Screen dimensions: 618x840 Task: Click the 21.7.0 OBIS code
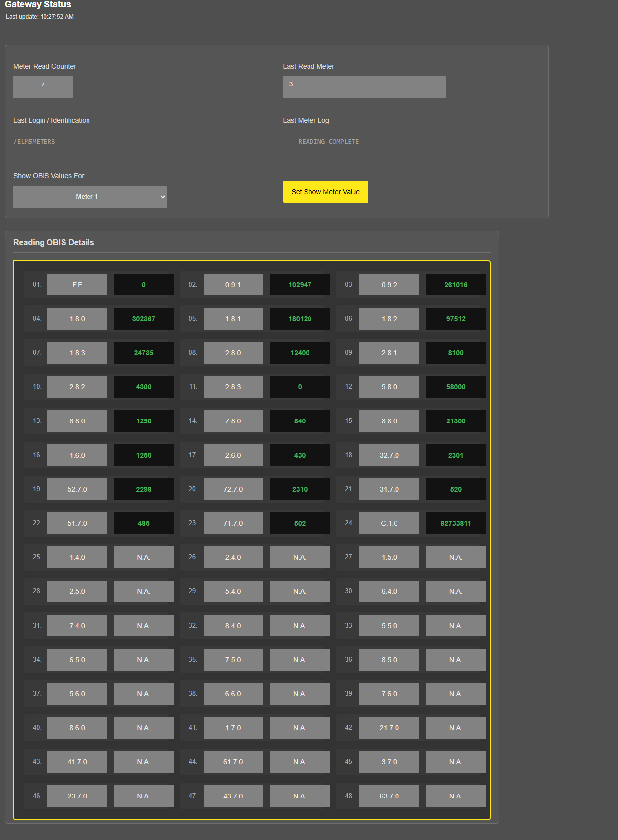389,728
